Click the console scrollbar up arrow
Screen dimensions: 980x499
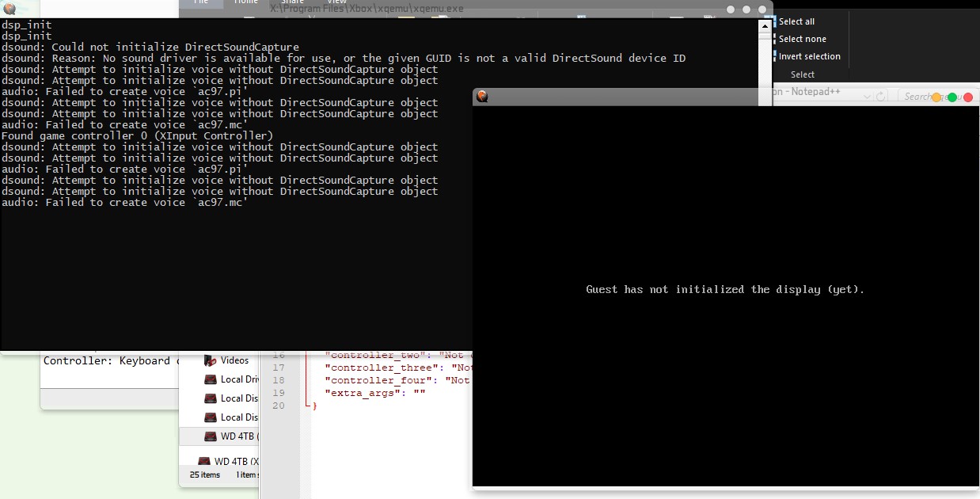tap(764, 26)
